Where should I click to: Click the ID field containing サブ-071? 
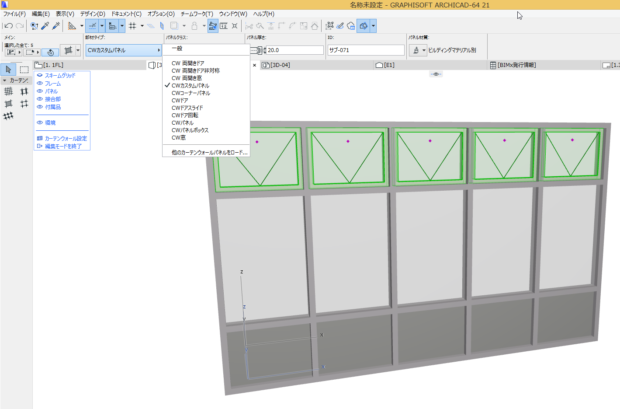coord(362,49)
